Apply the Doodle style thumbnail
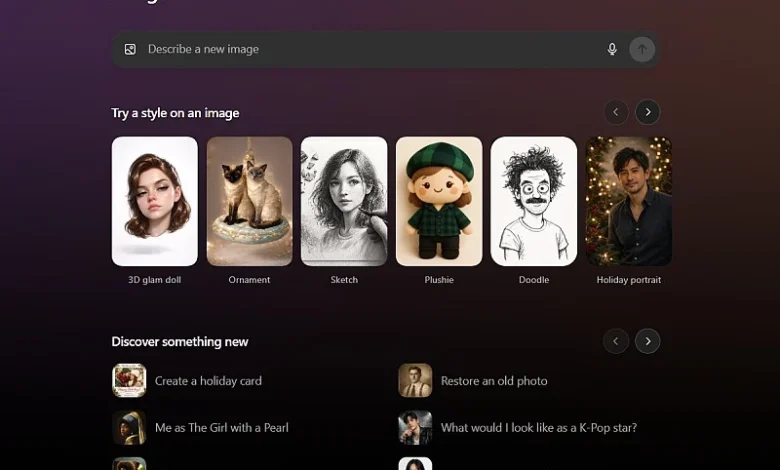This screenshot has height=470, width=780. (534, 201)
